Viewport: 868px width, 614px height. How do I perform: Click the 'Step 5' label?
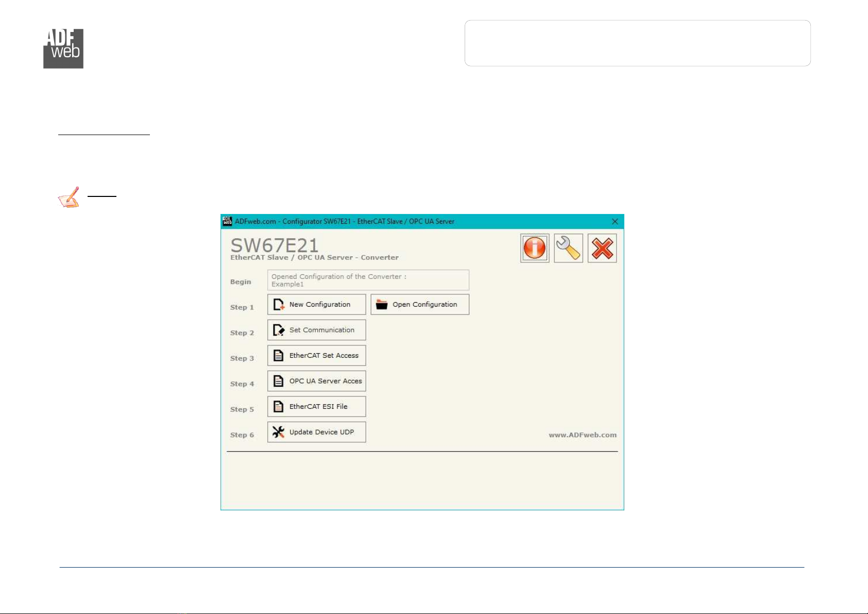pos(242,409)
